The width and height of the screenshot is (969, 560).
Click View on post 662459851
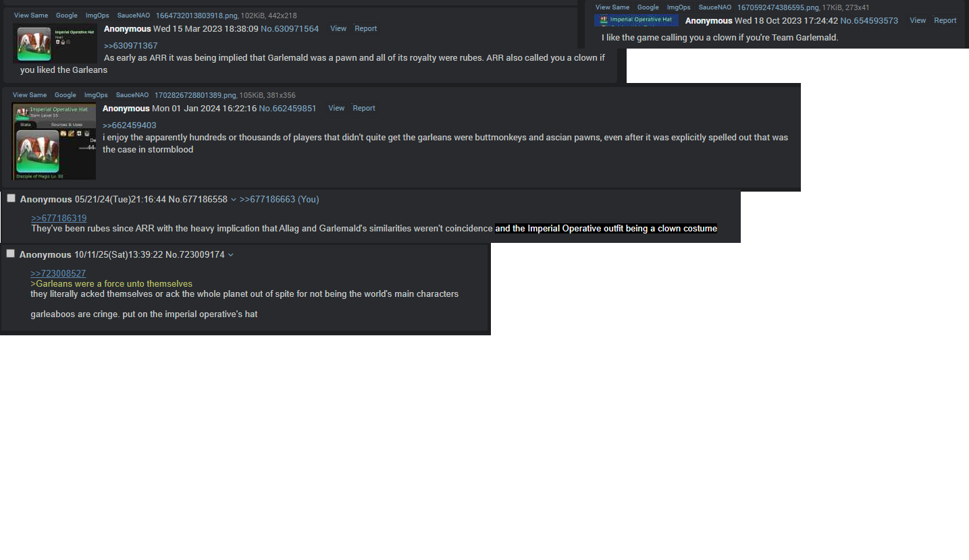click(336, 108)
